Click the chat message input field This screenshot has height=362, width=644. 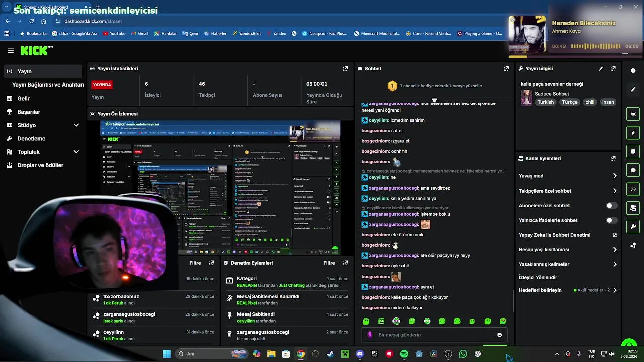click(434, 335)
